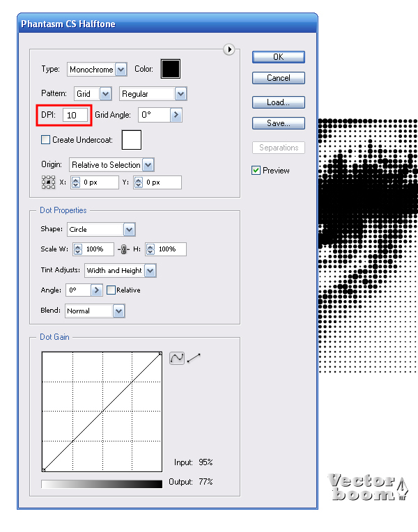Viewport: 418px width, 532px height.
Task: Click the white Undercoat color swatch
Action: pyautogui.click(x=132, y=140)
